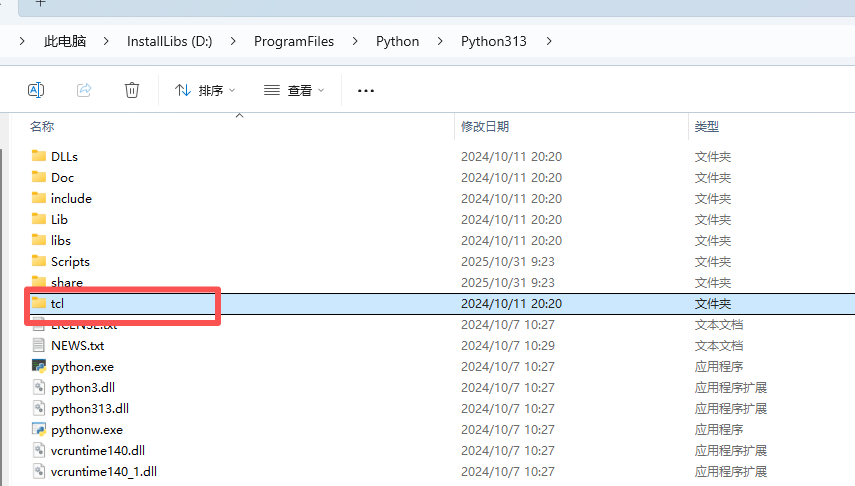Image resolution: width=855 pixels, height=486 pixels.
Task: Click the NEWS.txt file name
Action: coord(77,346)
